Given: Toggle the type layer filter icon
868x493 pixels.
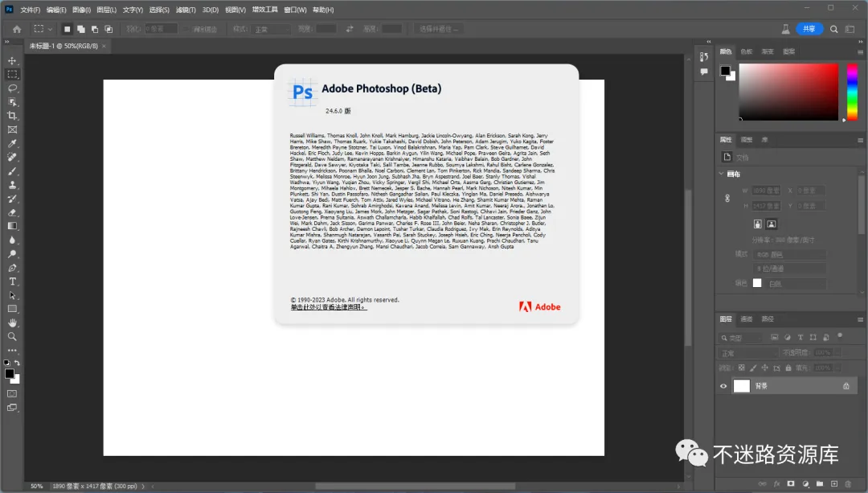Looking at the screenshot, I should [x=800, y=337].
